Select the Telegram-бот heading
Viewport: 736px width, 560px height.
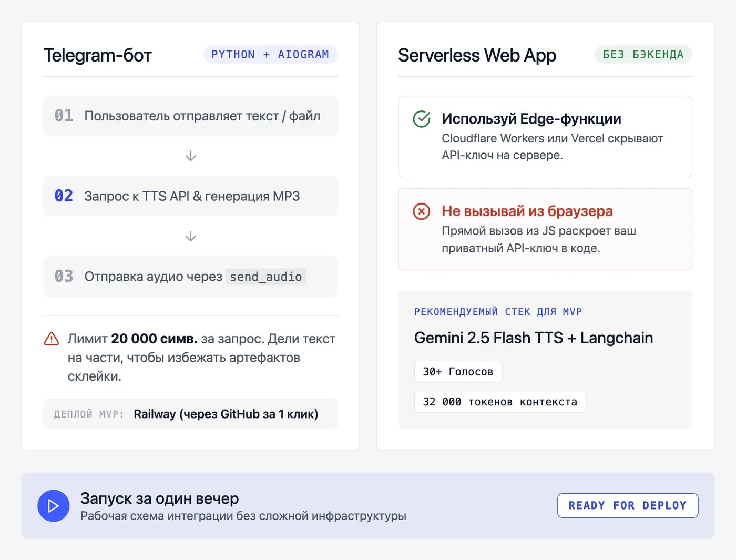98,55
